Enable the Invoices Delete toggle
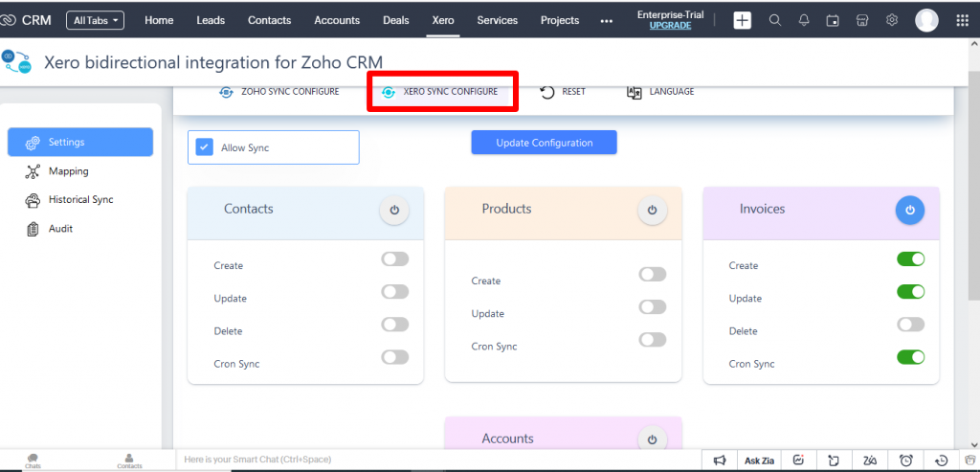The width and height of the screenshot is (980, 472). (x=911, y=325)
